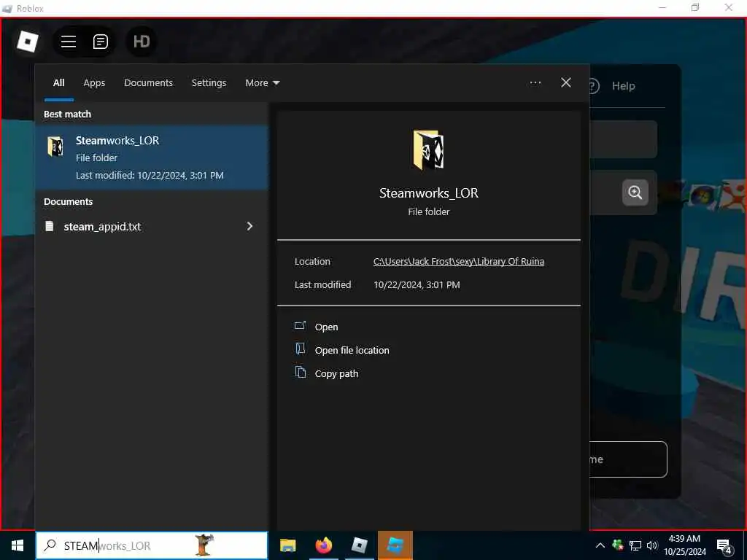The width and height of the screenshot is (747, 560).
Task: Click the search highlight image in search box
Action: tap(204, 545)
